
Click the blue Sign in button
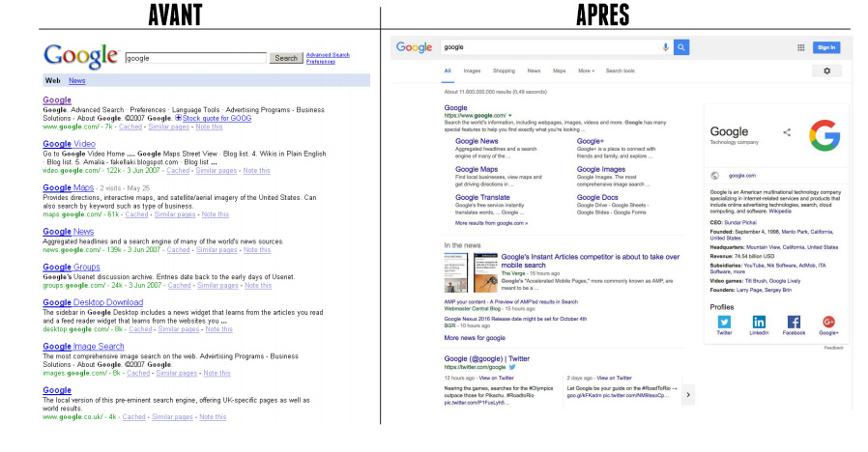pos(826,47)
